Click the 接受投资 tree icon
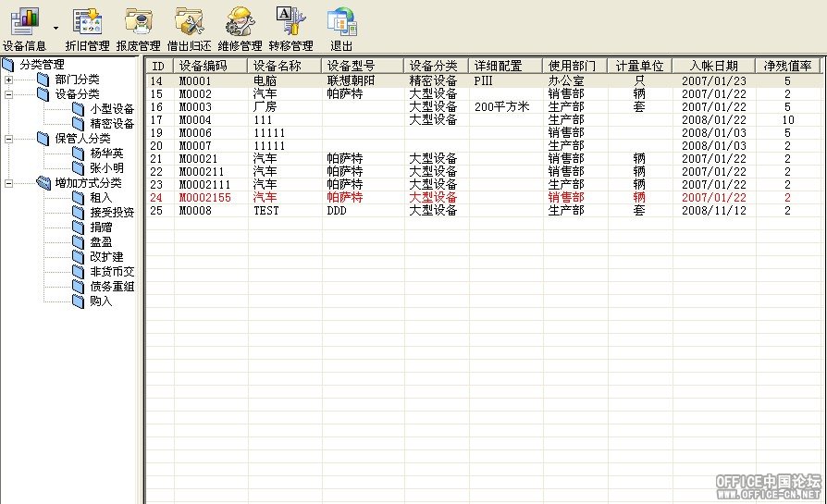827x504 pixels. point(78,213)
